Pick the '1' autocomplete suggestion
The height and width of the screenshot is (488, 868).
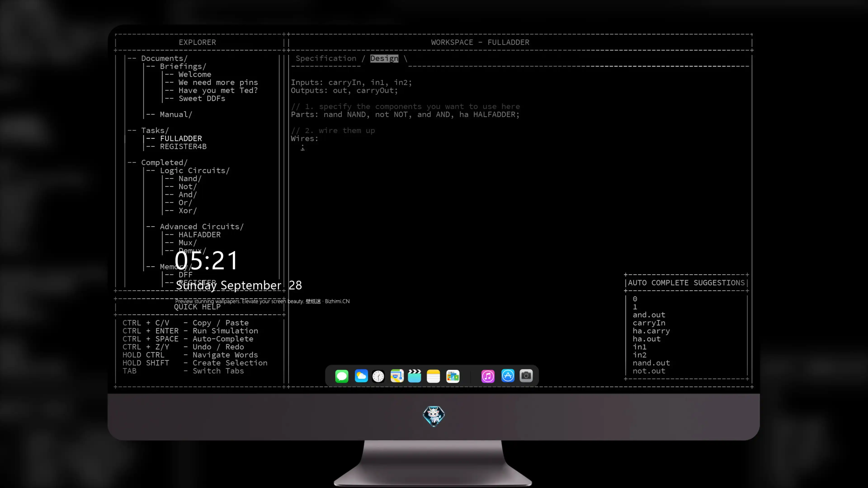635,307
